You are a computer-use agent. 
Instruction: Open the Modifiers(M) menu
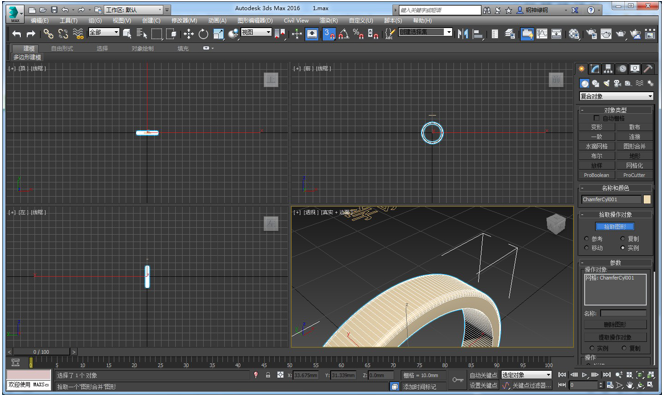184,20
